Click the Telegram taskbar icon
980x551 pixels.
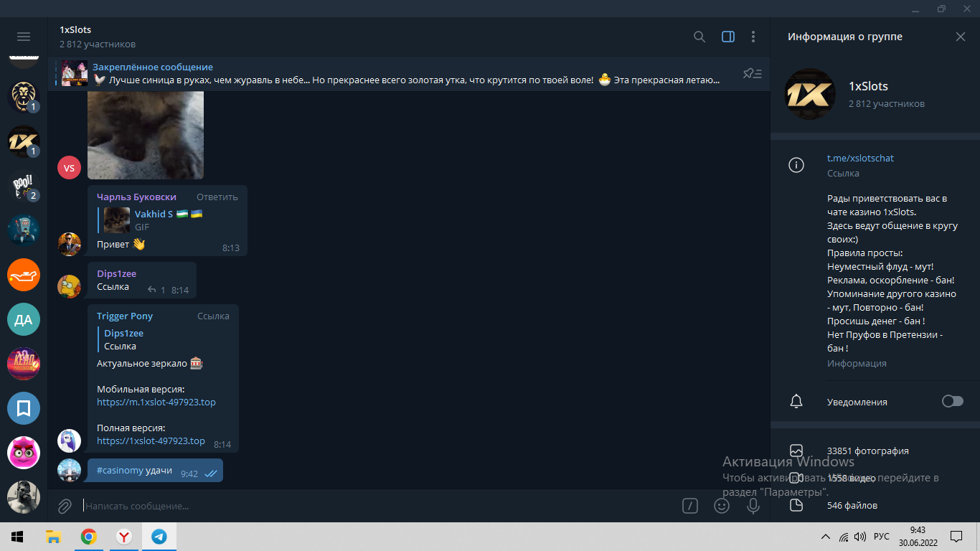point(159,537)
